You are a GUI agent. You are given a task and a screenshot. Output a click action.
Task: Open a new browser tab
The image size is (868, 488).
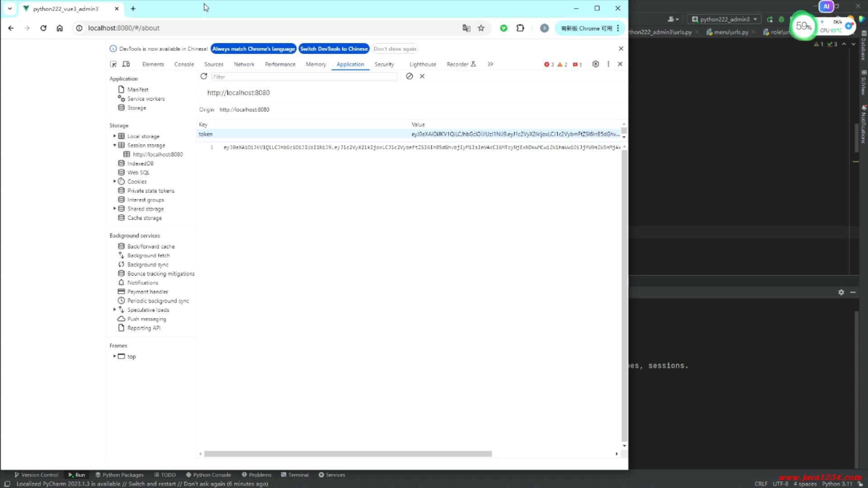[133, 9]
